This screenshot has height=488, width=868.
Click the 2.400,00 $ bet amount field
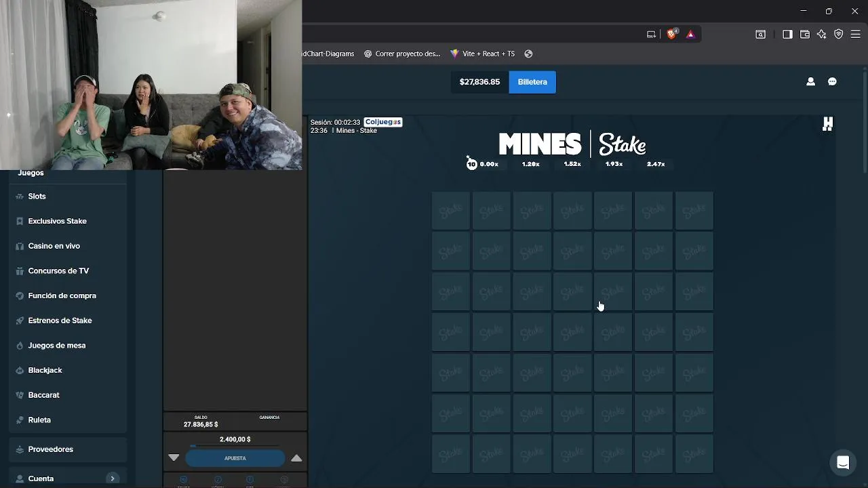pyautogui.click(x=235, y=439)
